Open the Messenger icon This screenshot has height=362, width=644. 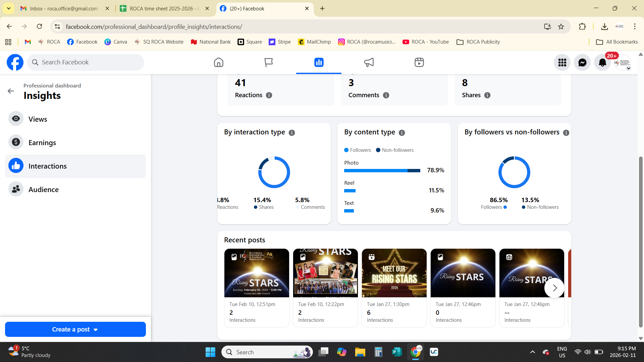(x=582, y=62)
